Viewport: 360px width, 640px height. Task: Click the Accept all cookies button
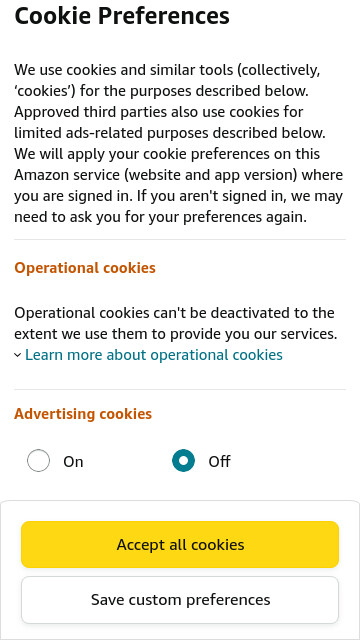point(180,544)
